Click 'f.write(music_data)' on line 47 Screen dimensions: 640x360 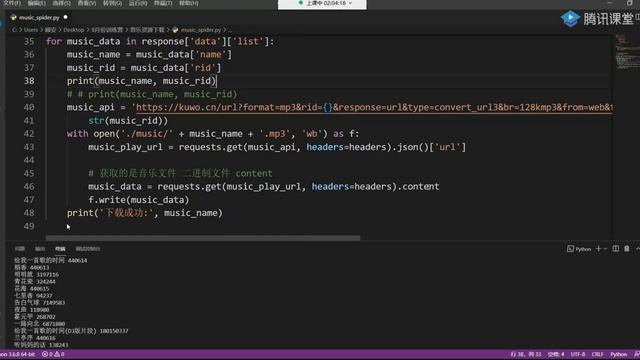point(139,200)
